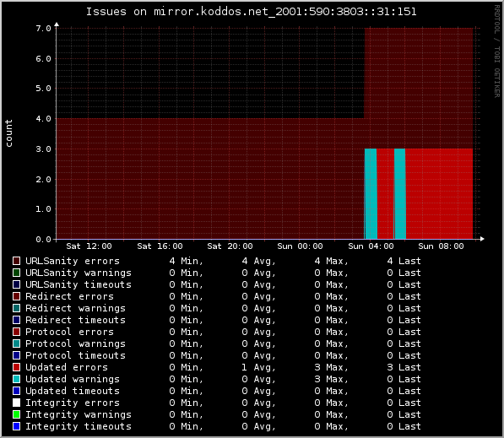Select the Sun 00:00 time axis label
504x438 pixels.
click(300, 246)
